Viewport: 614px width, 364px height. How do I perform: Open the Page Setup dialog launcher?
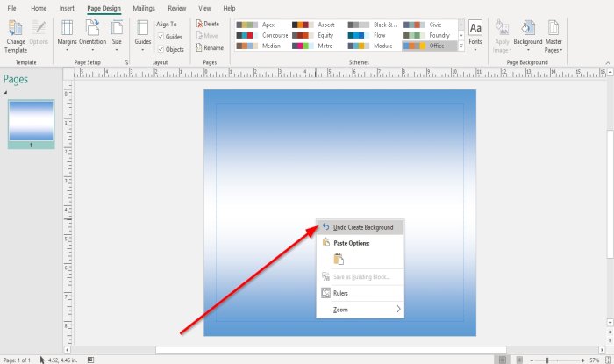click(126, 62)
